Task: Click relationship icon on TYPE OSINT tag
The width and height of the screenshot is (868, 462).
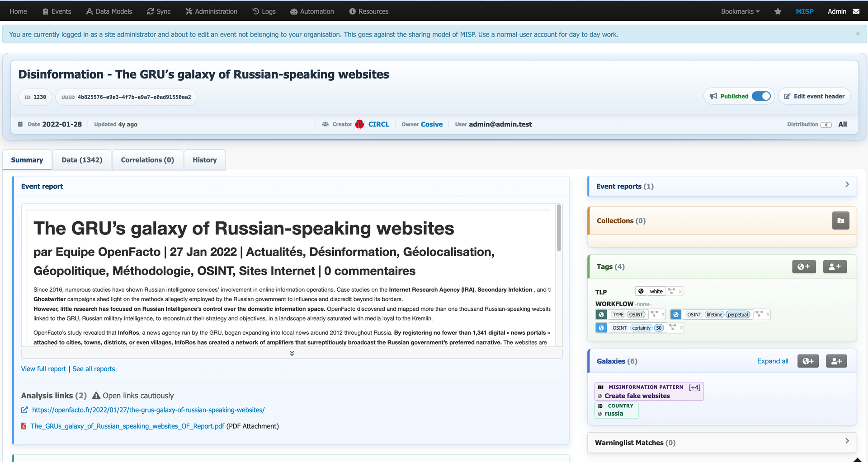Action: tap(654, 314)
